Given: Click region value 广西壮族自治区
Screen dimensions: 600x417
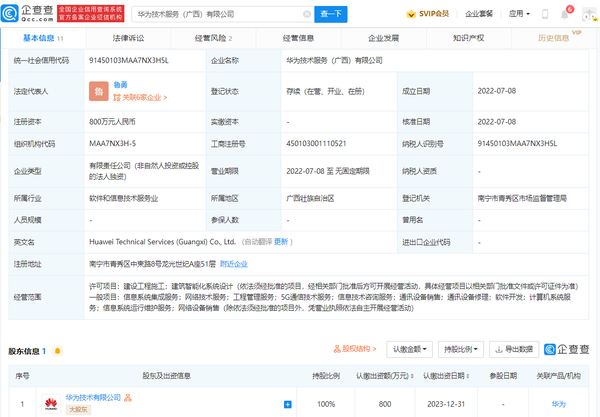Looking at the screenshot, I should pos(310,198).
